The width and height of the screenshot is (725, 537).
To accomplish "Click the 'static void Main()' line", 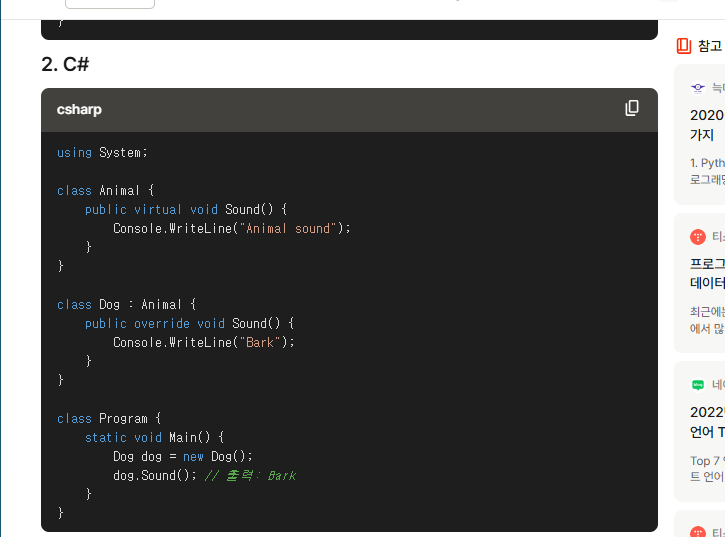I will pos(154,438).
